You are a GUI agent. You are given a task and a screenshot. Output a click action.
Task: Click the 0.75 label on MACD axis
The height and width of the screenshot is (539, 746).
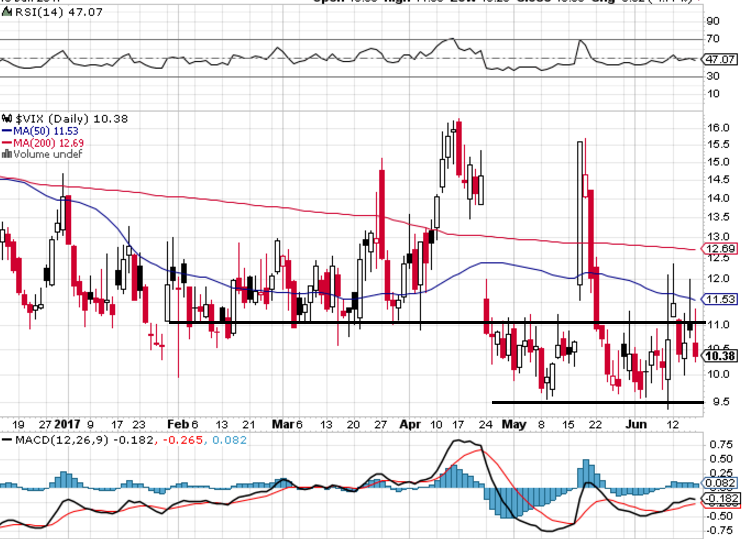click(x=721, y=444)
